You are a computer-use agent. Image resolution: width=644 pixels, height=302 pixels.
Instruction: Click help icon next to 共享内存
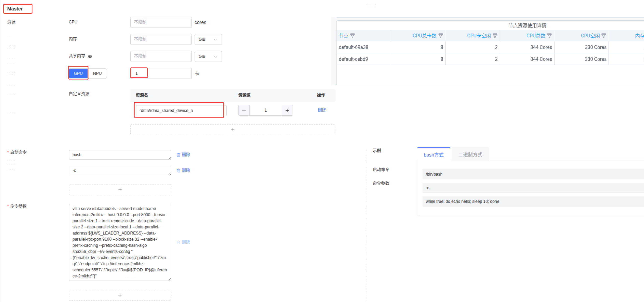tap(90, 56)
